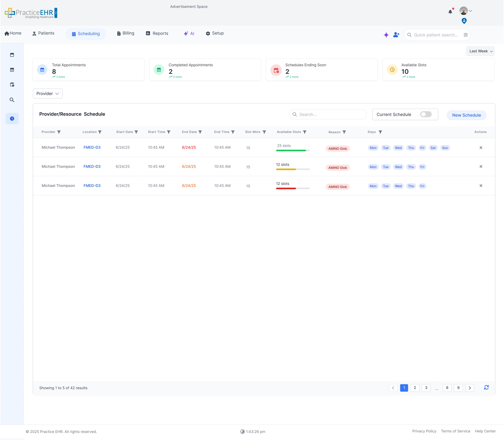Screen dimensions: 504x440
Task: Open the Reports menu item
Action: (157, 33)
